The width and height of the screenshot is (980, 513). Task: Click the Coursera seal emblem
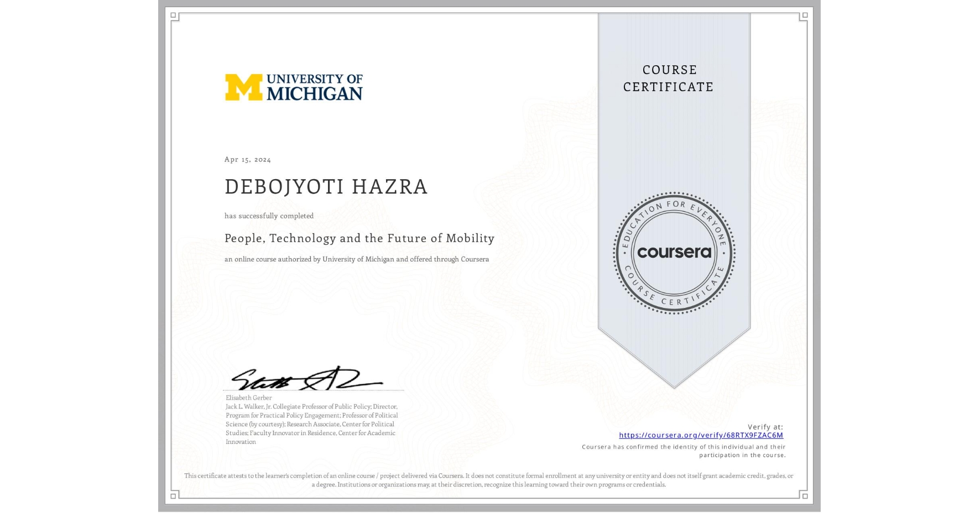674,253
